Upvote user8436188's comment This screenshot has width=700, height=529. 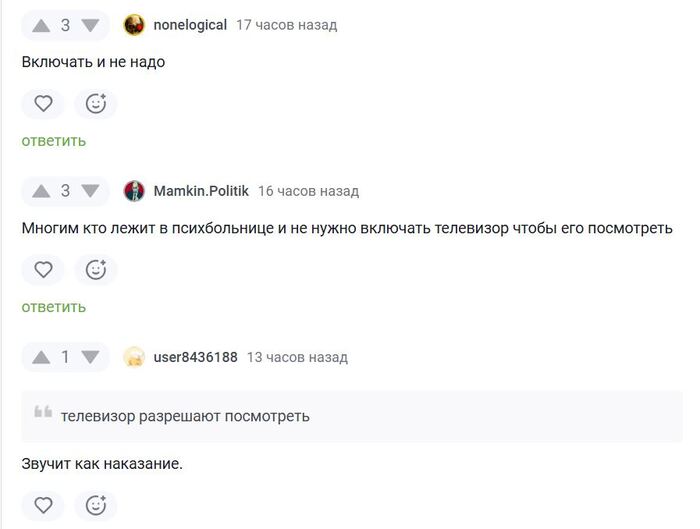click(x=41, y=357)
